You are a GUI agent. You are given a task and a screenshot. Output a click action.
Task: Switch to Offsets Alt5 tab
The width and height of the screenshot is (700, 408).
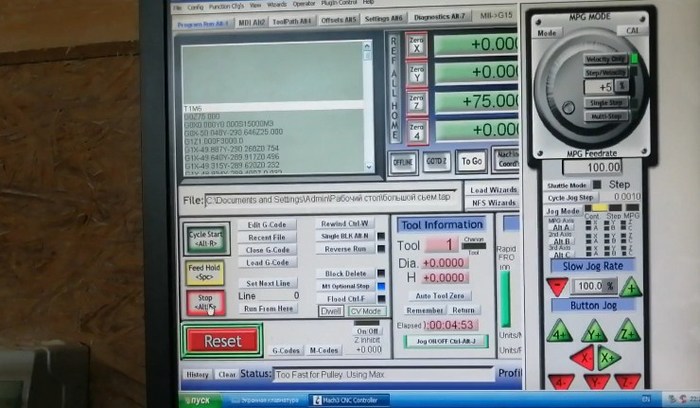pos(338,20)
